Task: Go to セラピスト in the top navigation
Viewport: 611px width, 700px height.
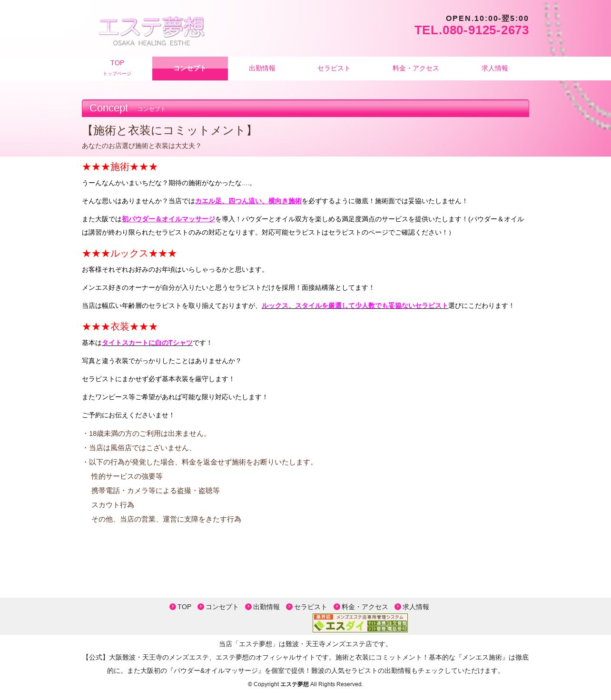Action: pyautogui.click(x=334, y=69)
